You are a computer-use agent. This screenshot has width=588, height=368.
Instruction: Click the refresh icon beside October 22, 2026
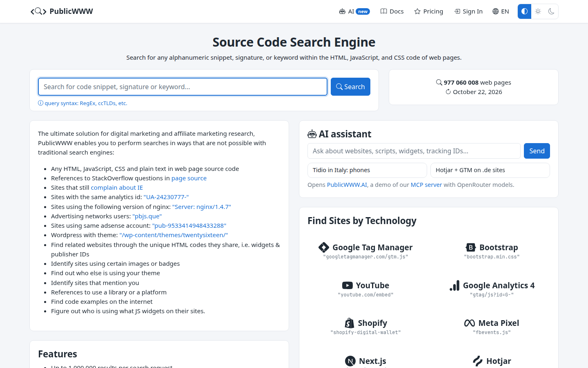(x=448, y=92)
